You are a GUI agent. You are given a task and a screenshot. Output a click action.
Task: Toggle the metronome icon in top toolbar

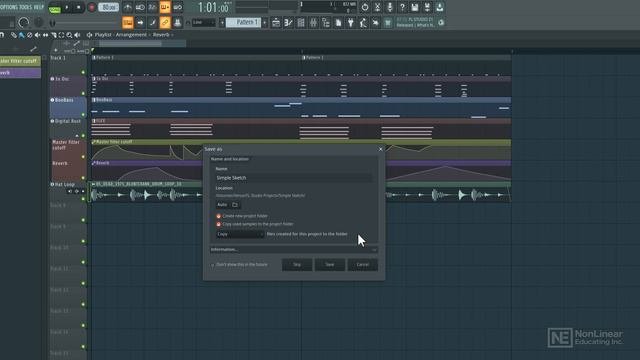point(128,7)
